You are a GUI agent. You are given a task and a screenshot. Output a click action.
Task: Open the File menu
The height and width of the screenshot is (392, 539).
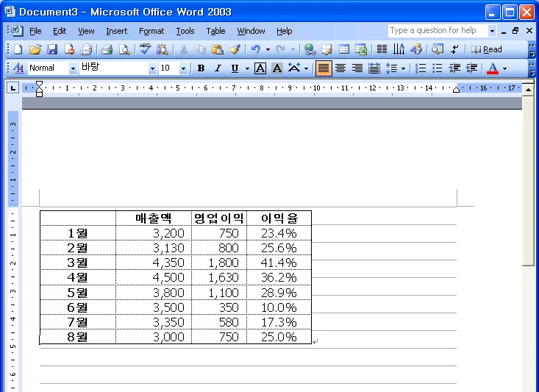(x=35, y=31)
